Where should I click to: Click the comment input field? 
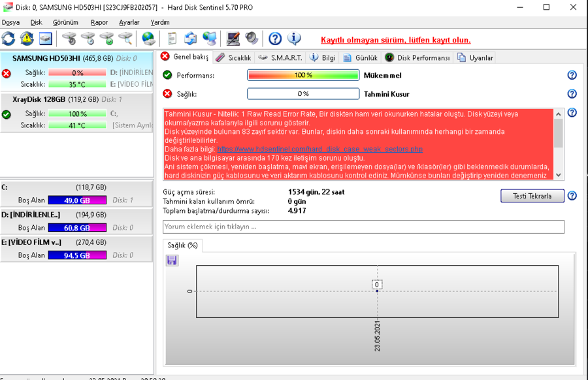[363, 227]
